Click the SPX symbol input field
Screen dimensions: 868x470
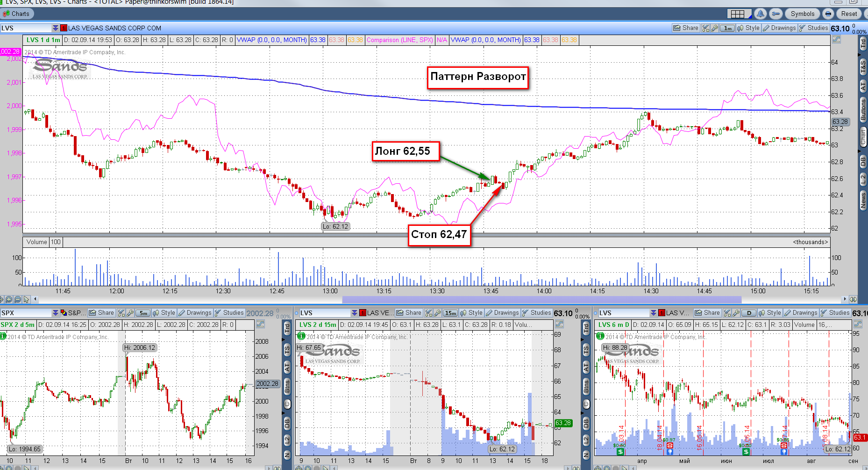26,313
